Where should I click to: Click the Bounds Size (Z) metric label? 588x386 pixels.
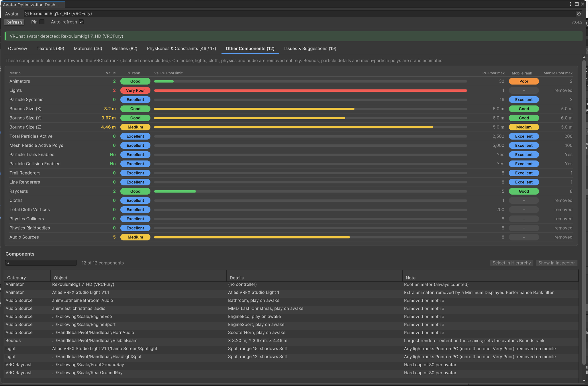click(26, 127)
